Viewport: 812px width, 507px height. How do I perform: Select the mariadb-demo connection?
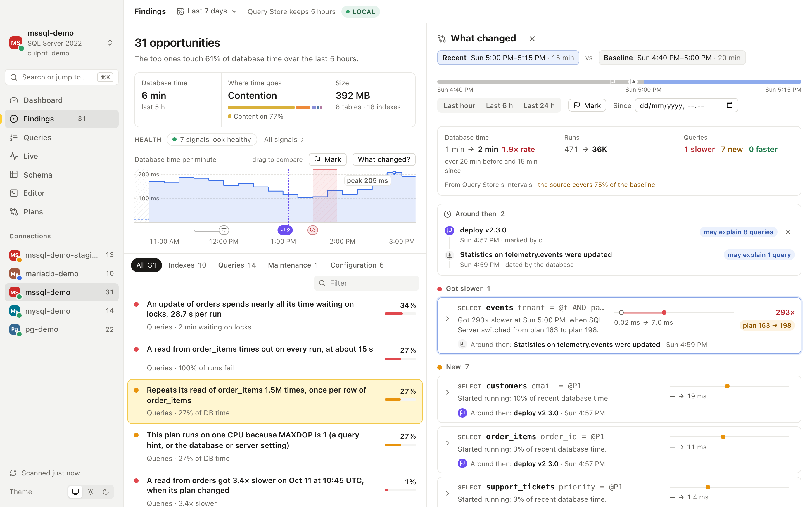point(61,274)
